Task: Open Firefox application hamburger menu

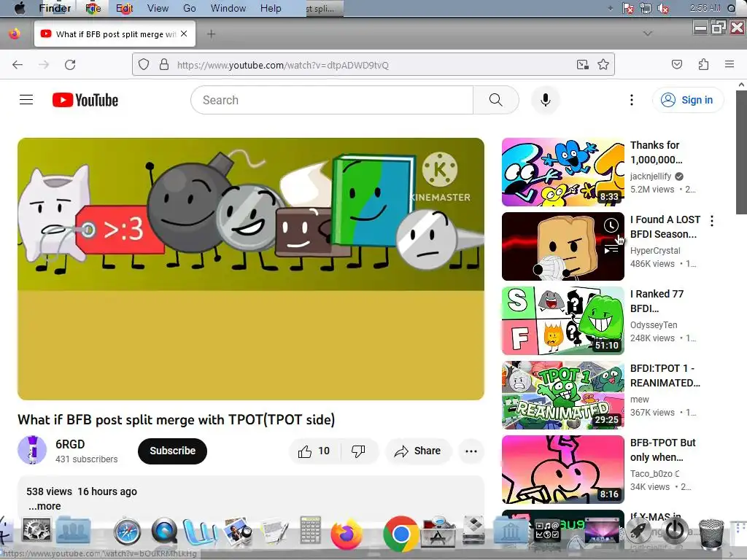Action: tap(729, 64)
